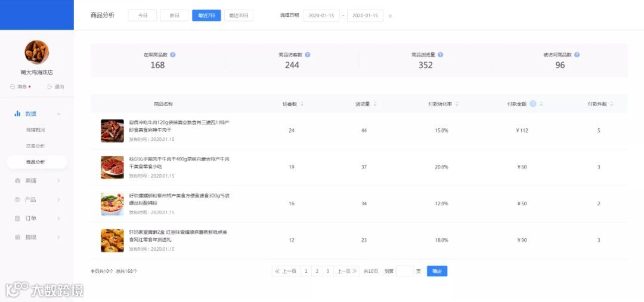This screenshot has width=644, height=302.
Task: Click the 商品名称 column header
Action: 163,104
